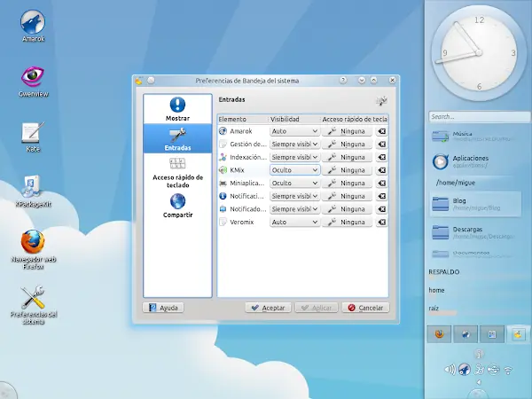This screenshot has width=532, height=399.
Task: Launch Navegador web Firefox desktop icon
Action: (x=33, y=250)
